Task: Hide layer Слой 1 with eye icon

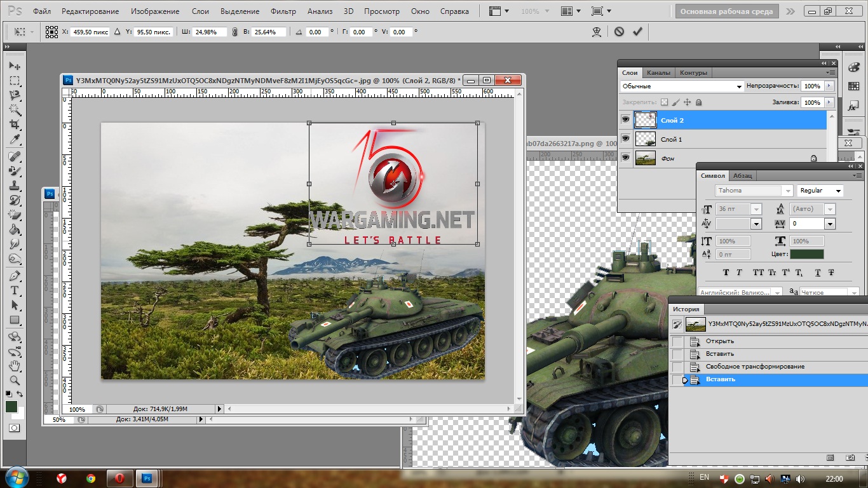Action: pos(625,139)
